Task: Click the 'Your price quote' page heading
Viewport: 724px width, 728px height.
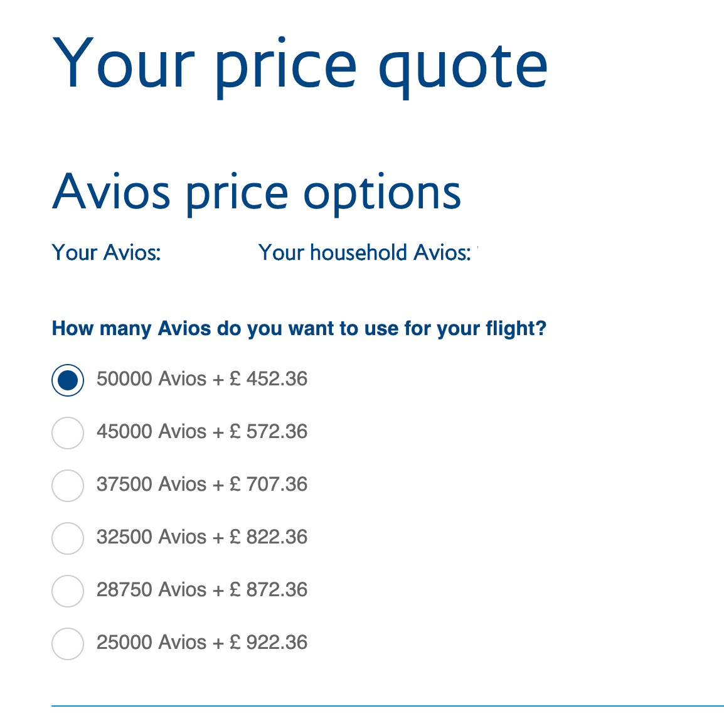Action: [x=300, y=63]
